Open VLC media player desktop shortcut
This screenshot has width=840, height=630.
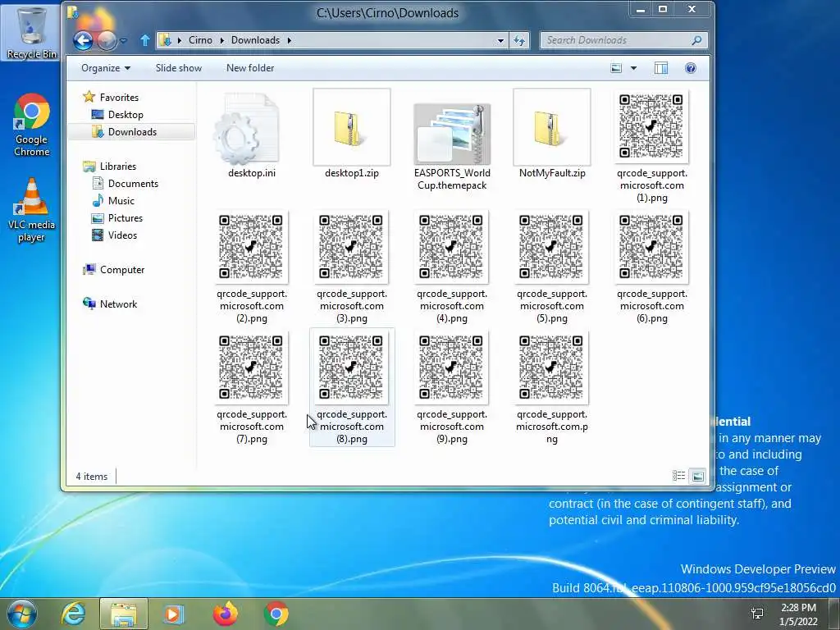(x=31, y=210)
